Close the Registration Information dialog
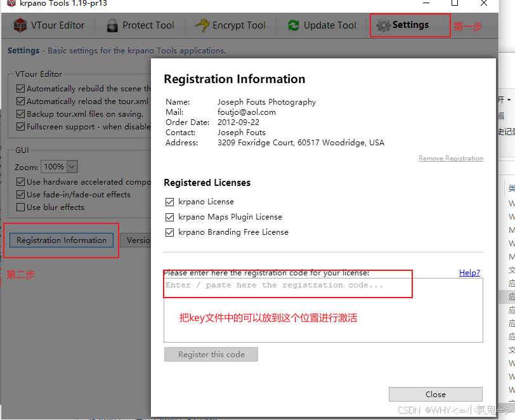515x420 pixels. coord(436,395)
